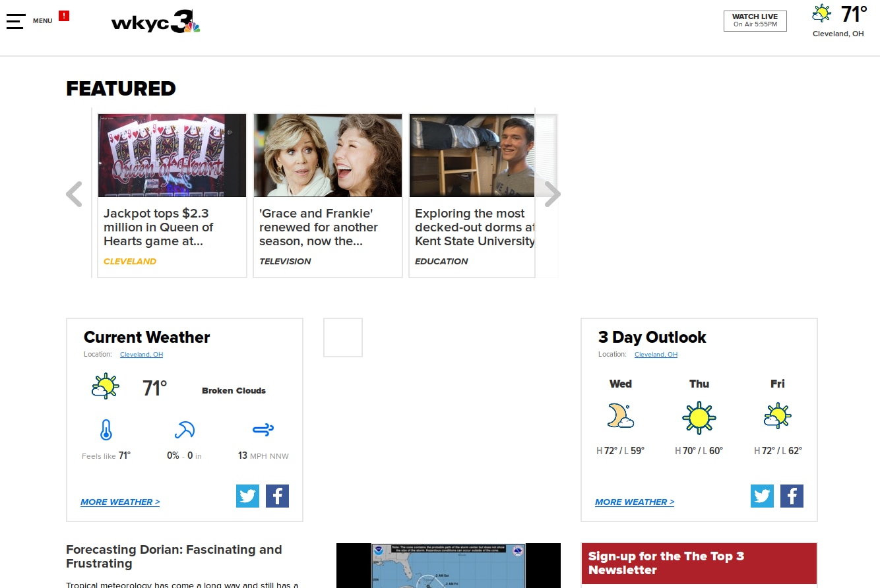Open the hamburger menu icon
Viewport: 880px width, 588px height.
coord(15,21)
